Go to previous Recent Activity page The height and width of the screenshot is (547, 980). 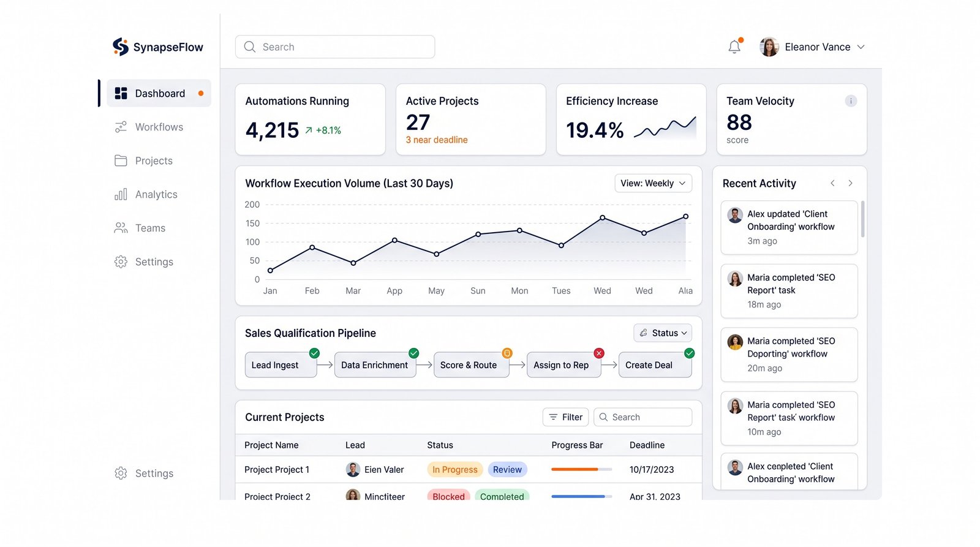(x=832, y=183)
